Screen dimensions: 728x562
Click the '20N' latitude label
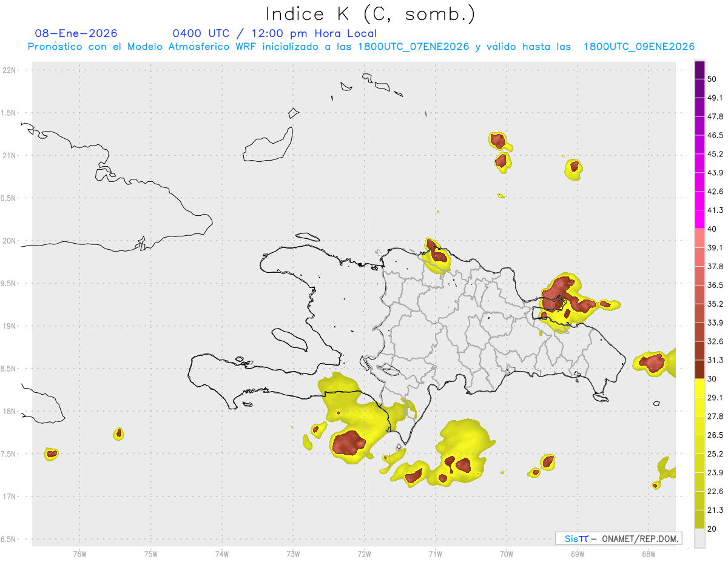click(10, 241)
